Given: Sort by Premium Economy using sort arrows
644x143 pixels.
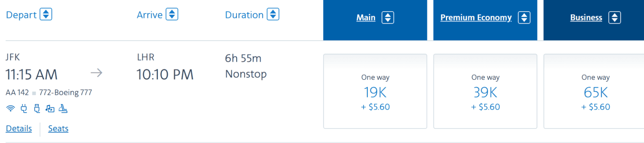Looking at the screenshot, I should click(524, 18).
